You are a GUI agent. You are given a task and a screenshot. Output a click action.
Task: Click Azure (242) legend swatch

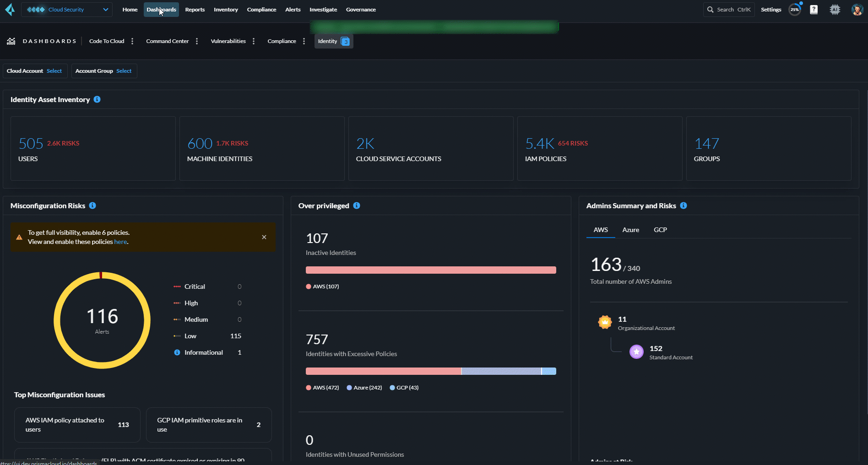click(x=349, y=388)
